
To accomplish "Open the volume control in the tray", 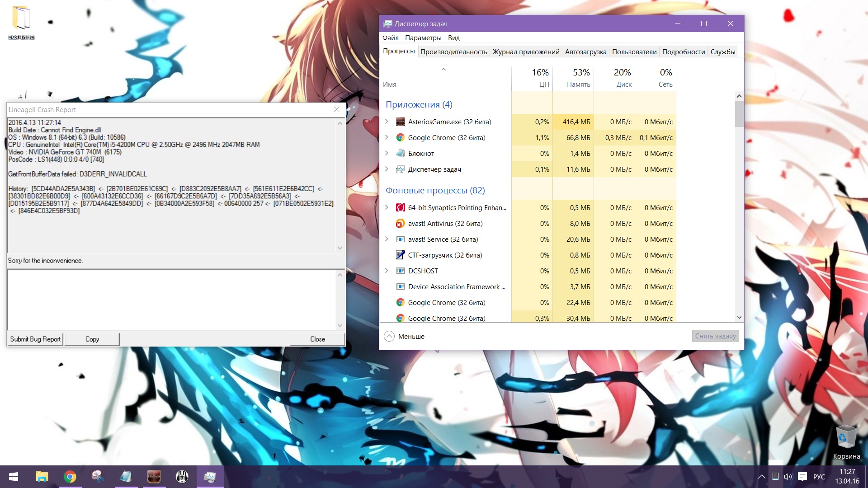I will (x=788, y=477).
